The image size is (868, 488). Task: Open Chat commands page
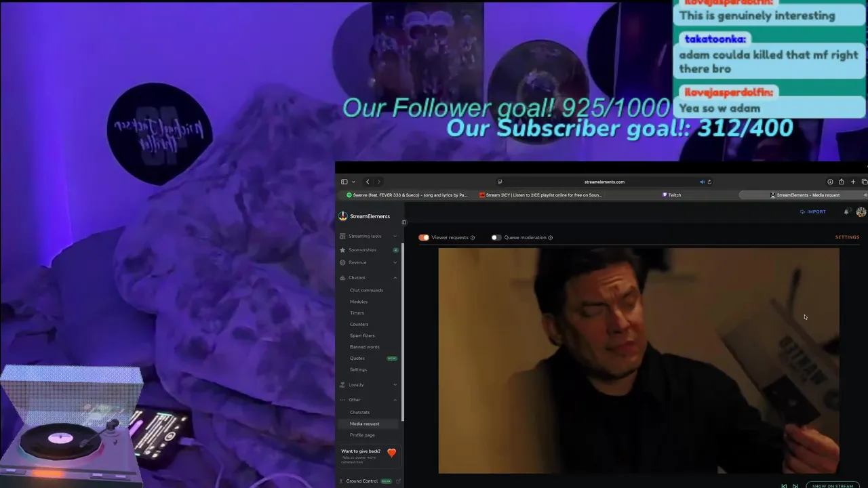(366, 290)
